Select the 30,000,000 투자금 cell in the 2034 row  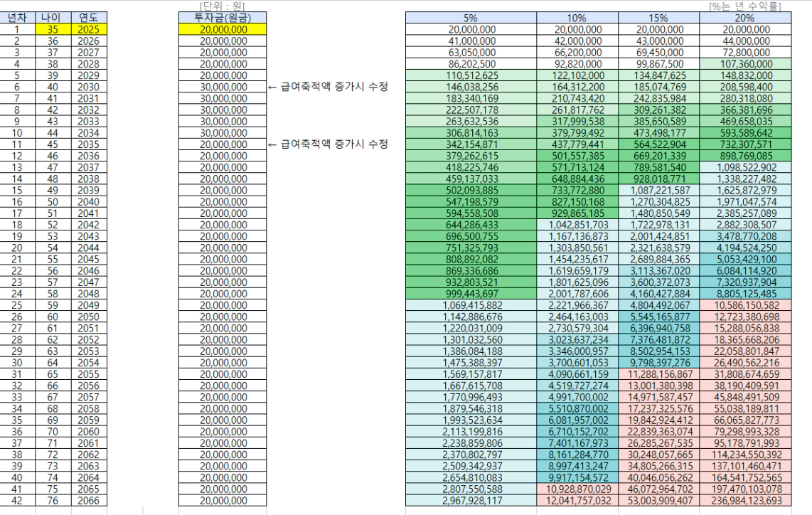click(223, 133)
